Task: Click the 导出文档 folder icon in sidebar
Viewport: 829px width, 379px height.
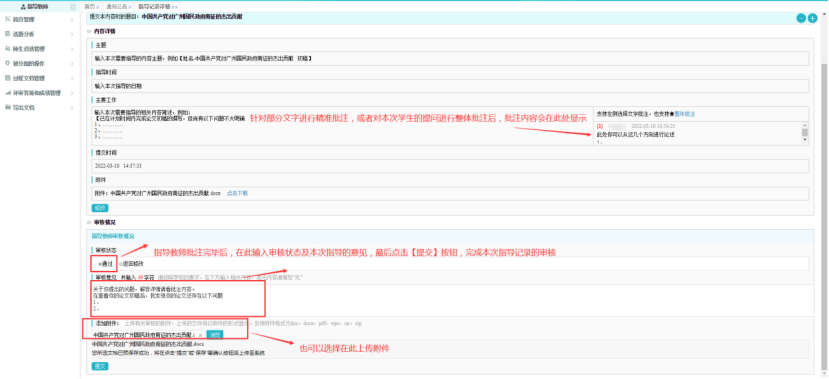Action: pyautogui.click(x=7, y=107)
